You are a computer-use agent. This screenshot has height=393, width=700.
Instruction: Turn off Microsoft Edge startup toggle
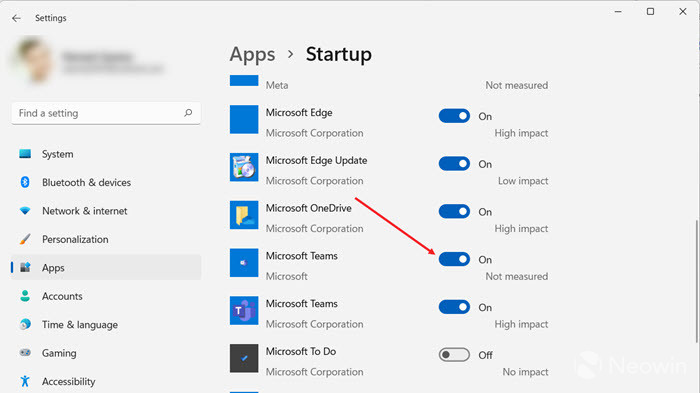[454, 116]
